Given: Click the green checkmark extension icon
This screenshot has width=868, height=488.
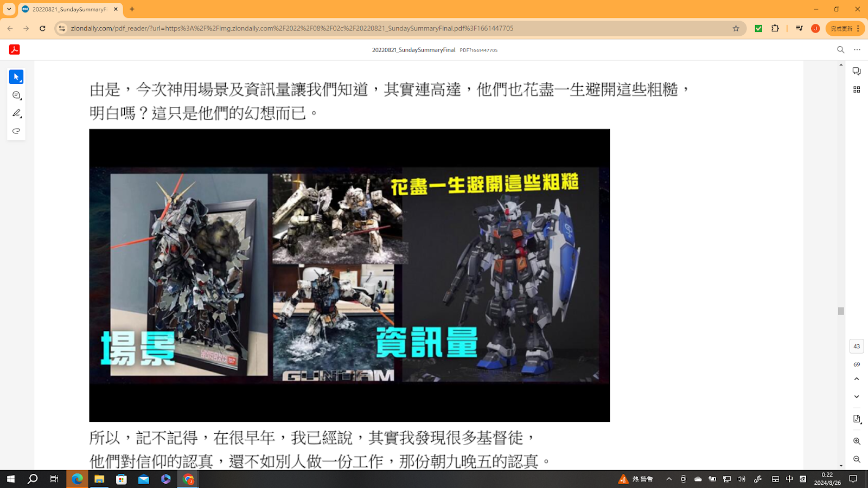Looking at the screenshot, I should (758, 28).
